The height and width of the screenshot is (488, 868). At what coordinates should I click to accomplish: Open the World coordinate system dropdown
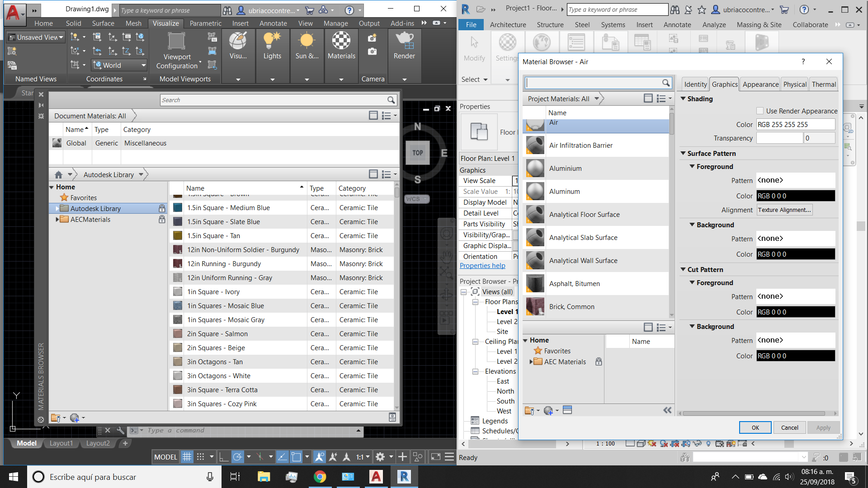click(119, 65)
